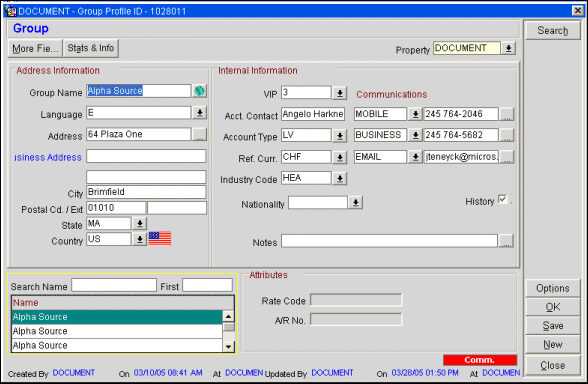Expand the Property dropdown

tap(508, 48)
